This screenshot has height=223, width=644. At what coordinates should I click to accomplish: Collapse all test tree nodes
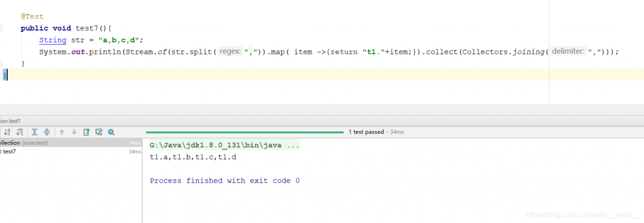47,132
